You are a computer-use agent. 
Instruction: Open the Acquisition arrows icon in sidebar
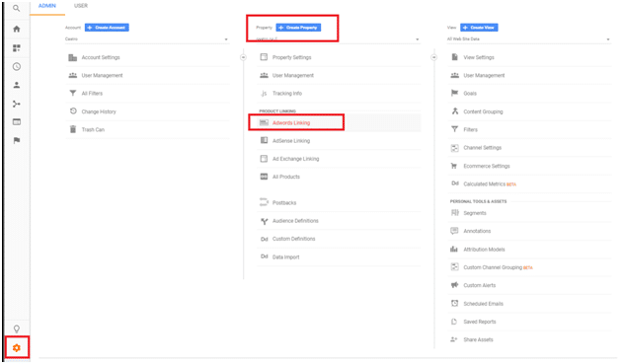click(16, 104)
